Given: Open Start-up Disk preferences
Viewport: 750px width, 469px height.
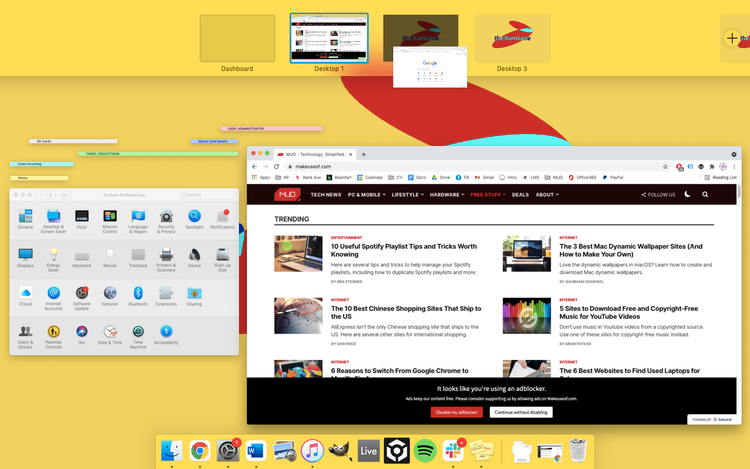Looking at the screenshot, I should pyautogui.click(x=222, y=260).
